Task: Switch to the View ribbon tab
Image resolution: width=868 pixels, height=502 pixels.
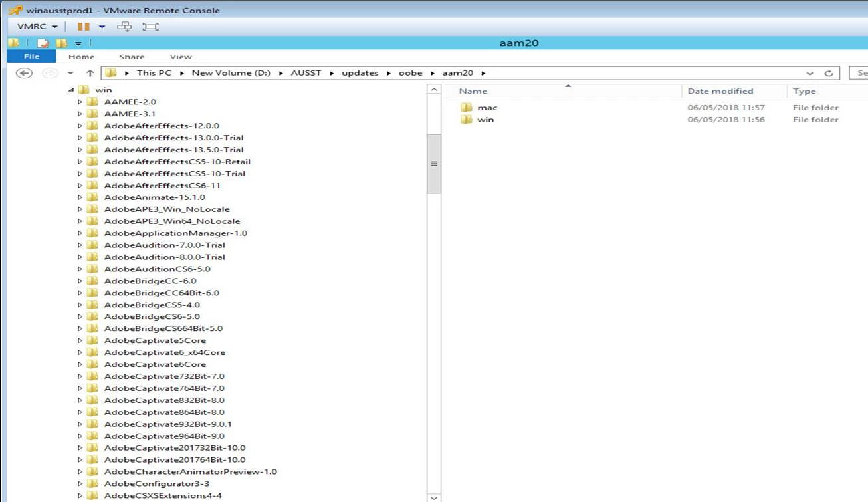Action: [181, 57]
